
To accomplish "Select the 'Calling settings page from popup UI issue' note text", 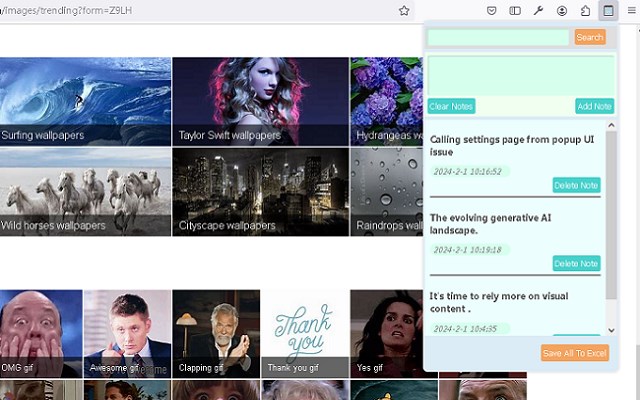I will [512, 146].
